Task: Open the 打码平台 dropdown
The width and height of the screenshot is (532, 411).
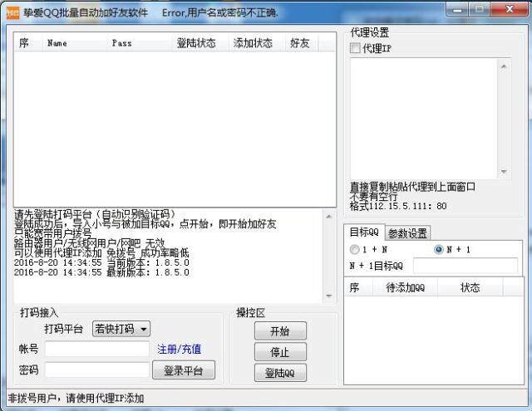Action: tap(121, 329)
